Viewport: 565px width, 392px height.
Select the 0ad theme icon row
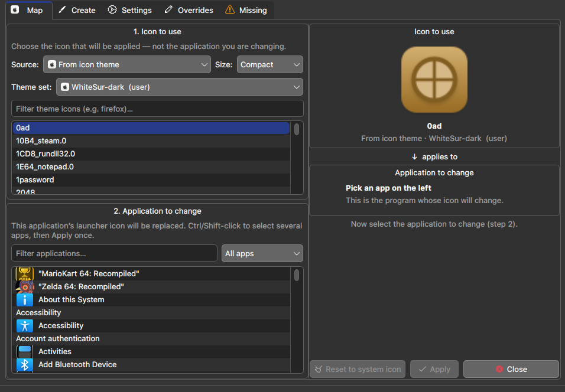151,128
